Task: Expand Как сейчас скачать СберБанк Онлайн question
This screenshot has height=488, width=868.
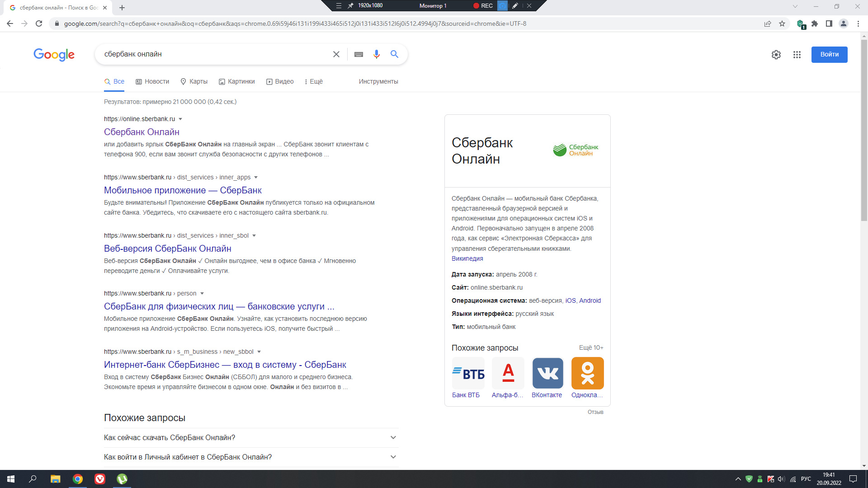Action: coord(251,438)
